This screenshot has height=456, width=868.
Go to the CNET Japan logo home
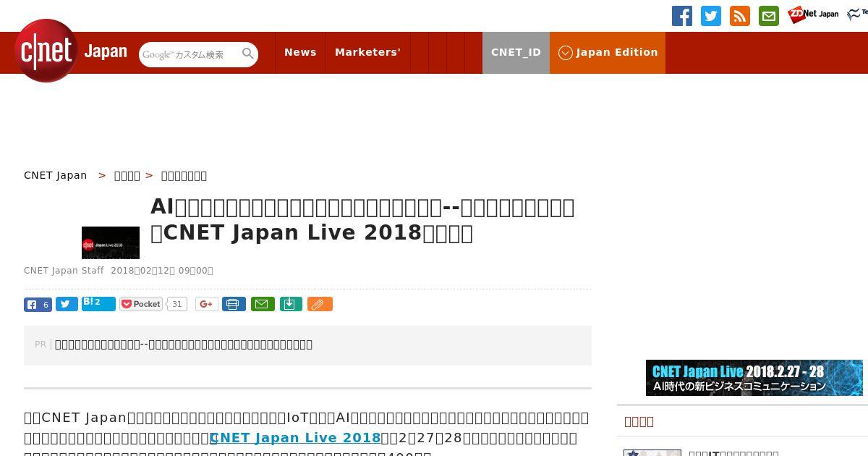coord(70,51)
